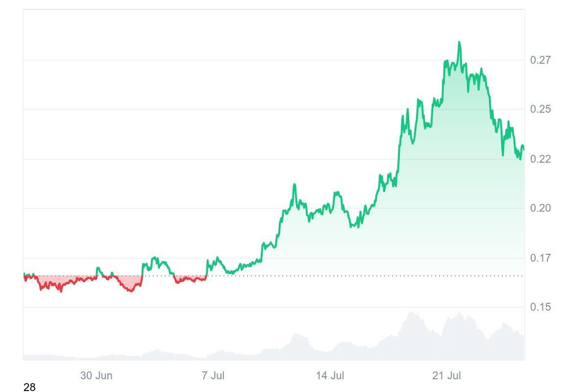Viewport: 588px width, 392px height.
Task: Click the 7 Jul date label
Action: click(213, 376)
